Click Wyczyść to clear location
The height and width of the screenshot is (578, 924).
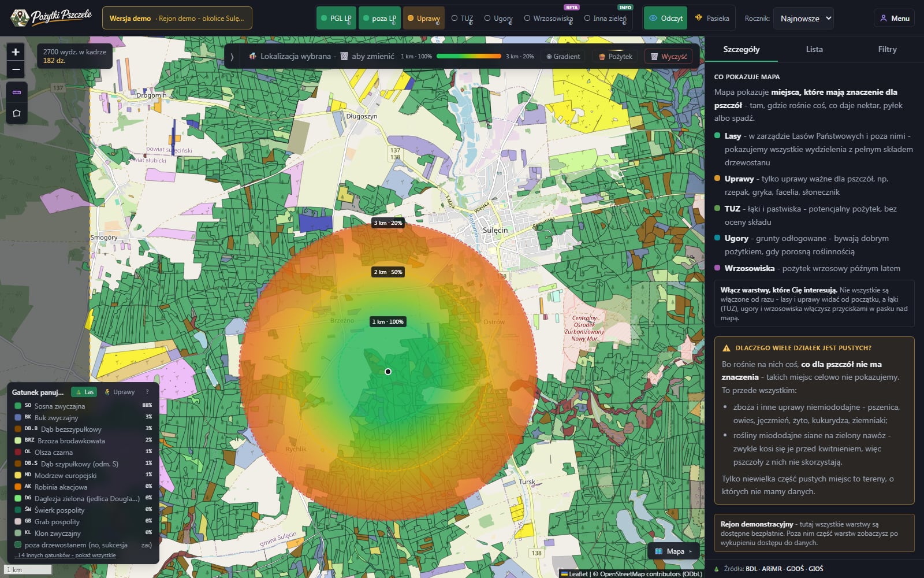(x=669, y=57)
